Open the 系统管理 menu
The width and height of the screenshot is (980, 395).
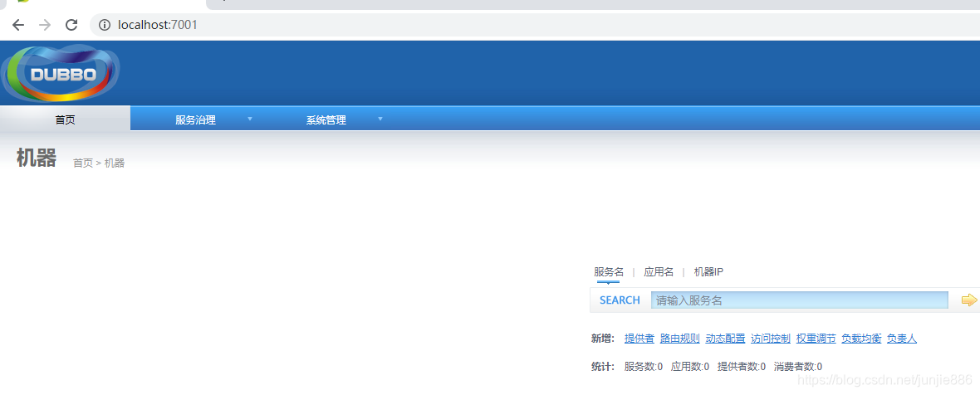tap(326, 120)
